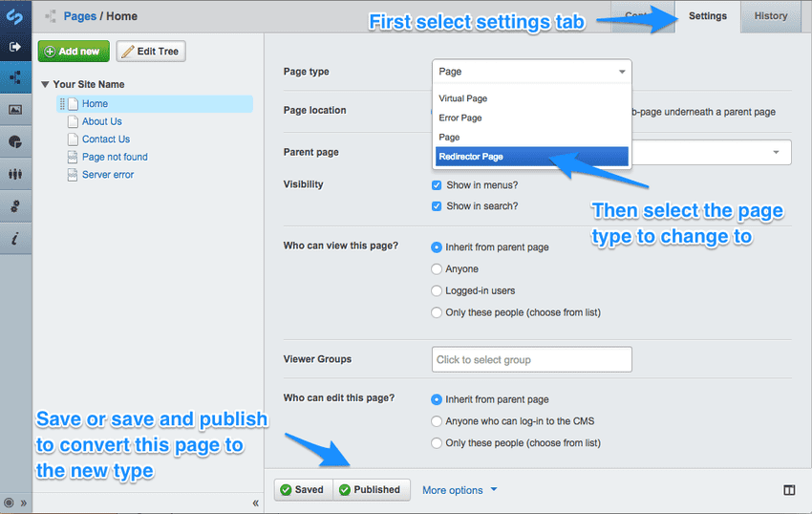Image resolution: width=812 pixels, height=514 pixels.
Task: Open the Parent page dropdown arrow
Action: 776,152
